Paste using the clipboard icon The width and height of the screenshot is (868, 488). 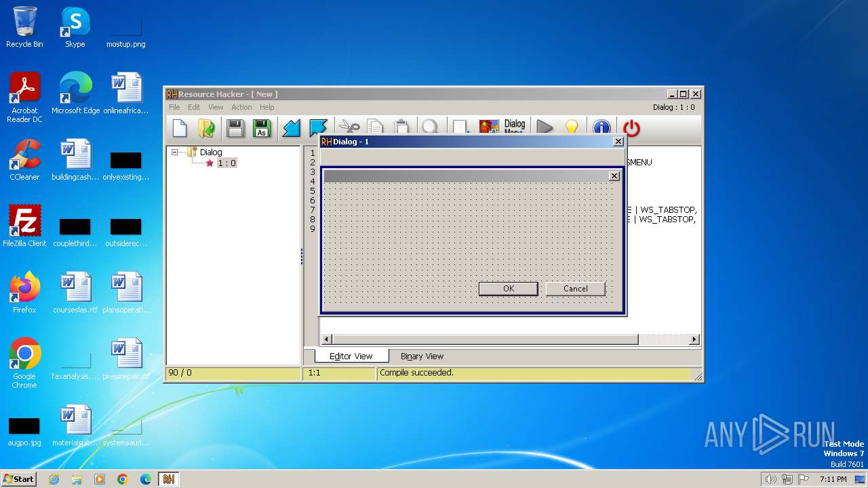pyautogui.click(x=401, y=126)
